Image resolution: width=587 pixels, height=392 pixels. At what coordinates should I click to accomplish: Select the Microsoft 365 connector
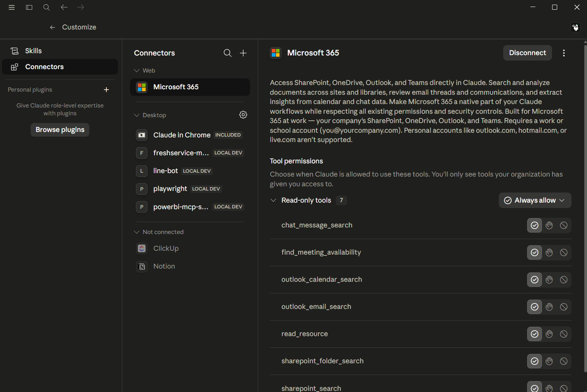(x=190, y=87)
